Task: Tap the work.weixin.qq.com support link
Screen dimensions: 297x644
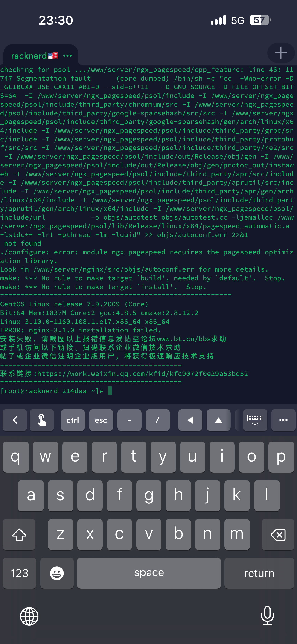Action: [x=143, y=374]
